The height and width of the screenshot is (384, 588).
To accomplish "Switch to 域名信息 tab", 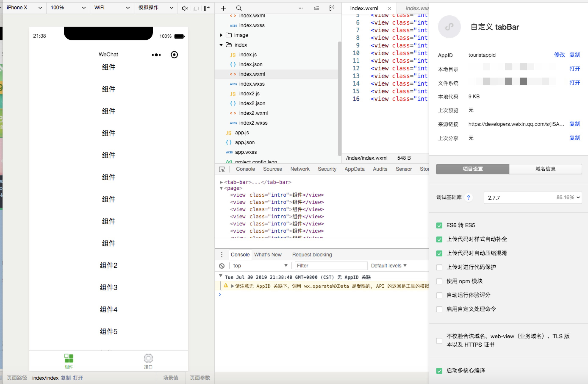I will [545, 169].
